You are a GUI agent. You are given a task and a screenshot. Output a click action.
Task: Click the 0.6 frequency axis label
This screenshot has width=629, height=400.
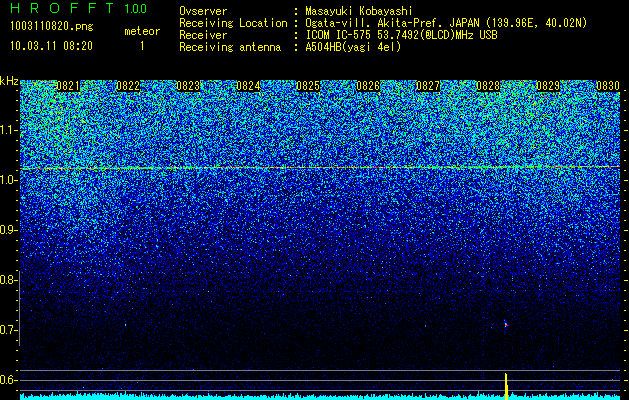(x=7, y=380)
